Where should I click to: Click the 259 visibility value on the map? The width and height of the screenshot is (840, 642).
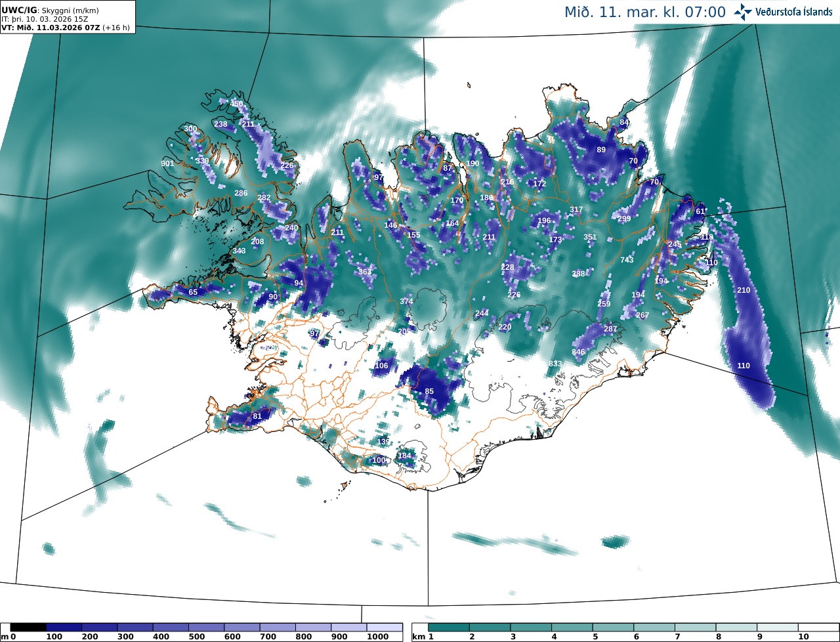click(x=604, y=303)
